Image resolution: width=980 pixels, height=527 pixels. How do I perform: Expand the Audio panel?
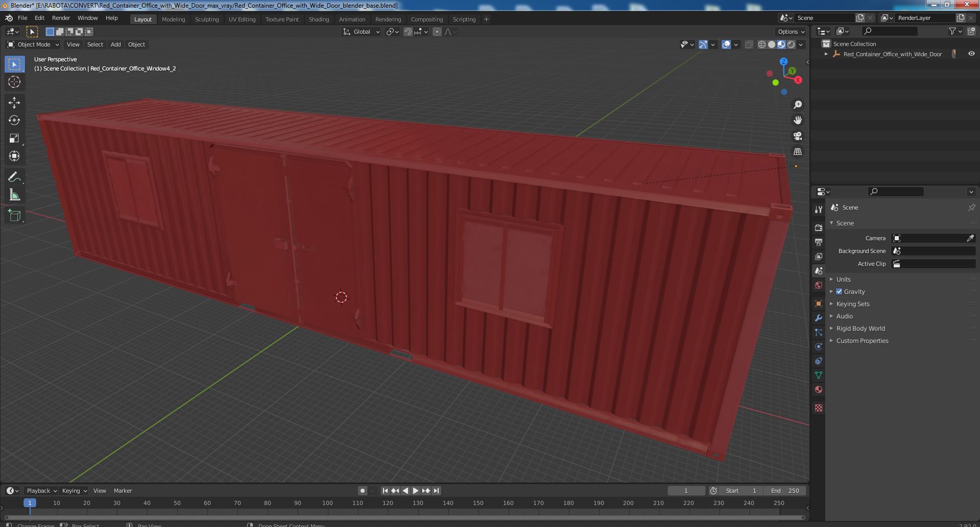(x=844, y=316)
